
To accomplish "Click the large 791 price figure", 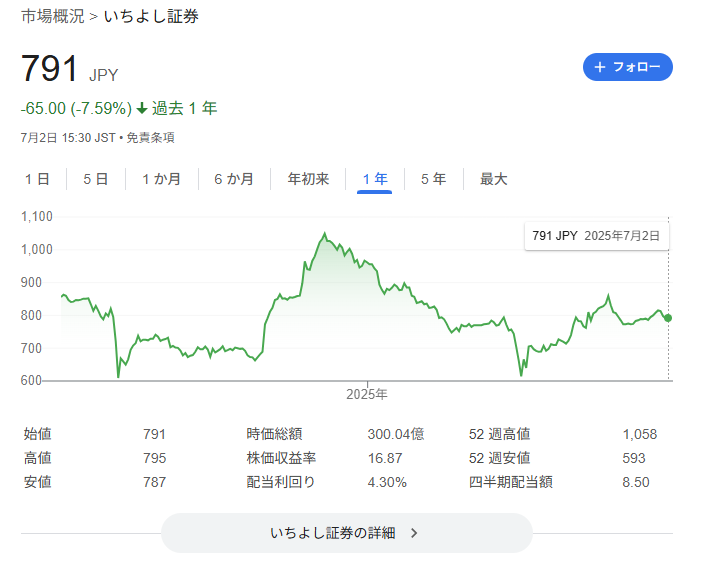I will [50, 69].
